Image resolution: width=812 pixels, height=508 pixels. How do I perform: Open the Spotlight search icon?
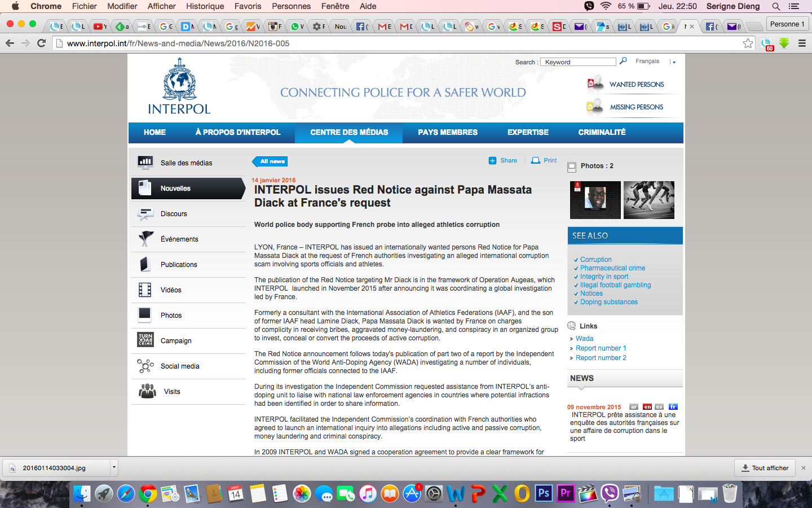pyautogui.click(x=776, y=6)
